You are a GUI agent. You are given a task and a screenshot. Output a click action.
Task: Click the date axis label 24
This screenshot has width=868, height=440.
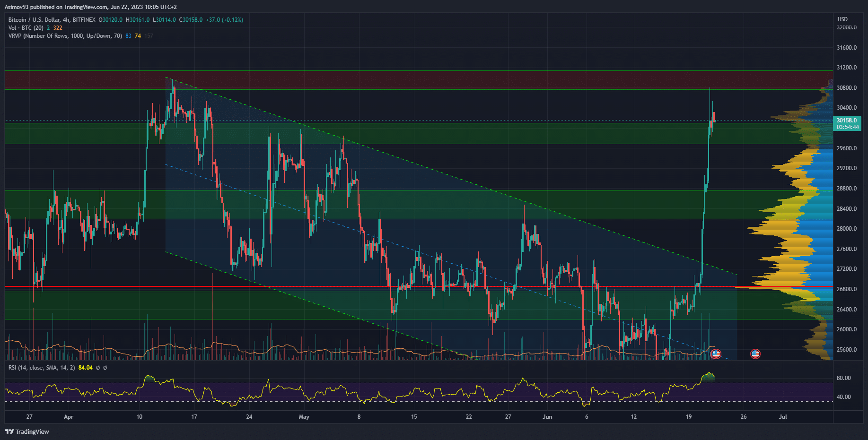pyautogui.click(x=249, y=417)
